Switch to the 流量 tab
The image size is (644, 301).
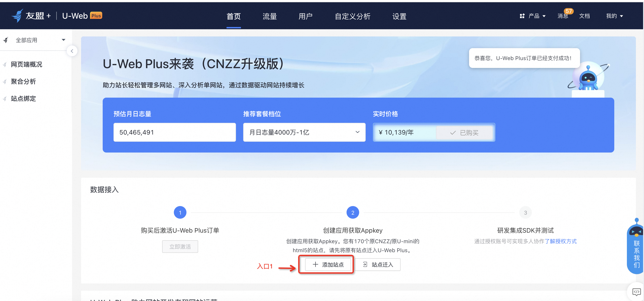pos(270,16)
